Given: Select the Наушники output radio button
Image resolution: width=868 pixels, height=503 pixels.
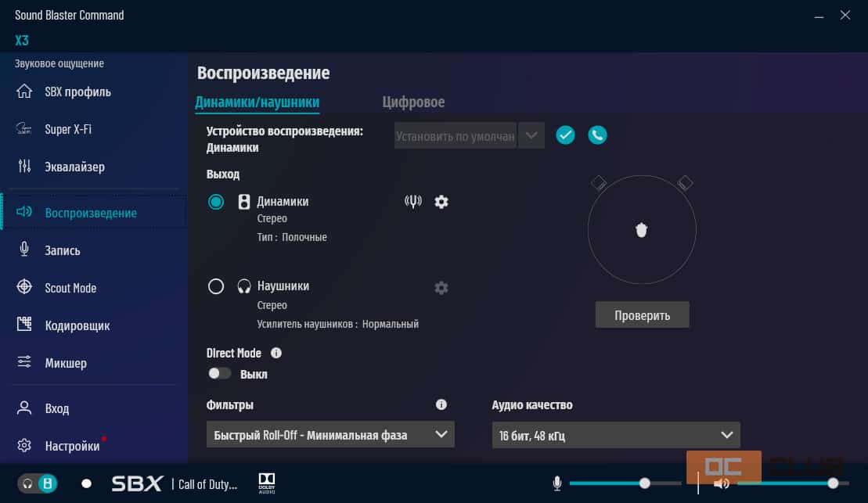Looking at the screenshot, I should pos(216,286).
